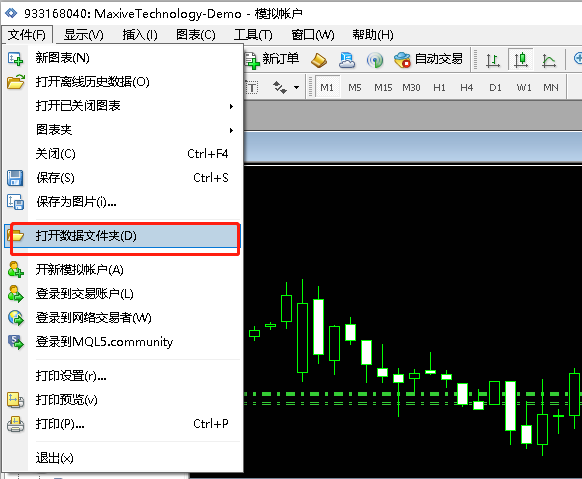582x479 pixels.
Task: Click the signal broadcast icon in toolbar
Action: pyautogui.click(x=375, y=60)
